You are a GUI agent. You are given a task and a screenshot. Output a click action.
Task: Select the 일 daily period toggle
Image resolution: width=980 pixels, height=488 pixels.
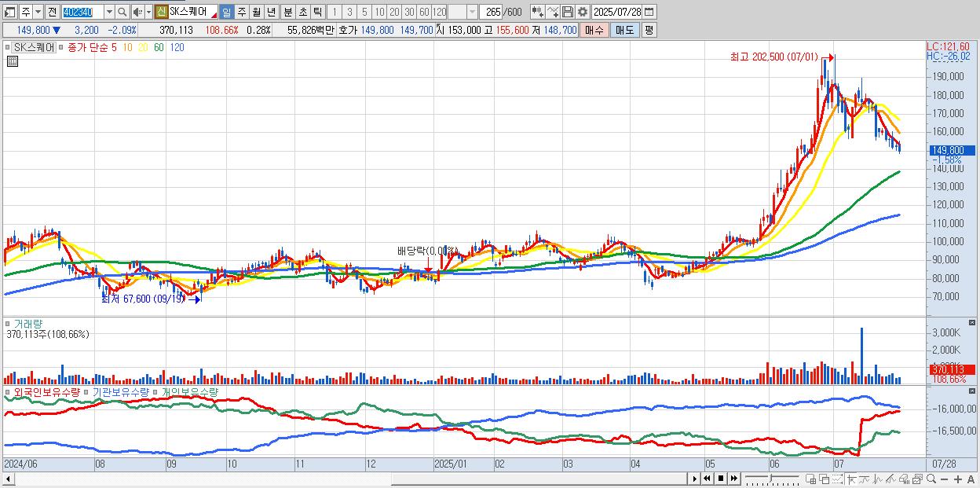coord(226,12)
